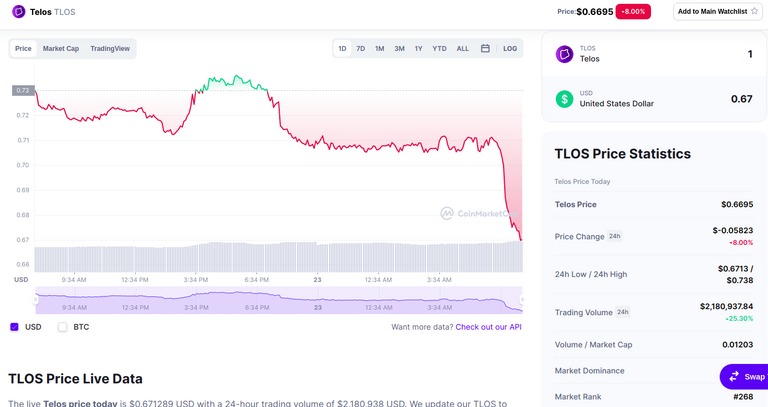Uncheck the USD checkbox
Viewport: 768px width, 407px height.
click(x=14, y=327)
